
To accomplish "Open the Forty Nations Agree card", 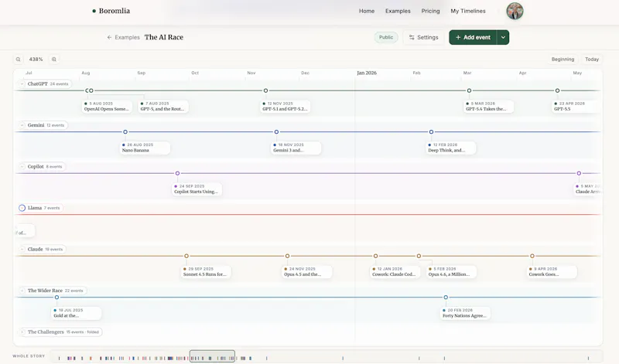I will pos(466,313).
